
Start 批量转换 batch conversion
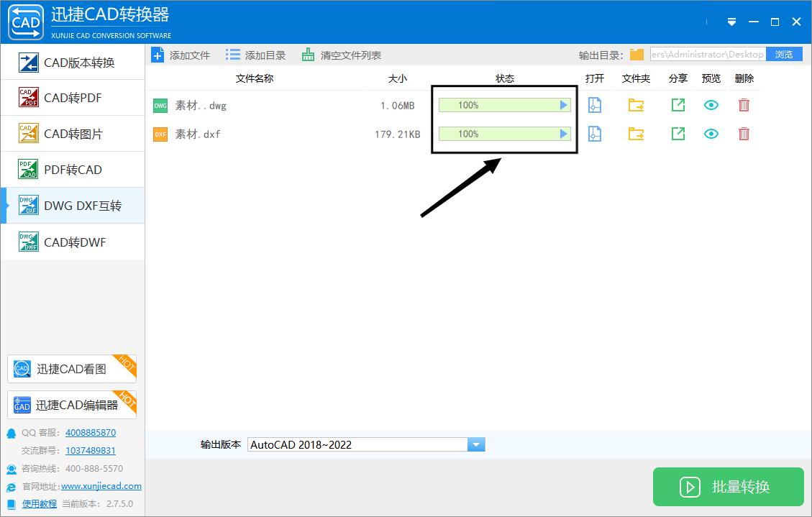[x=728, y=487]
